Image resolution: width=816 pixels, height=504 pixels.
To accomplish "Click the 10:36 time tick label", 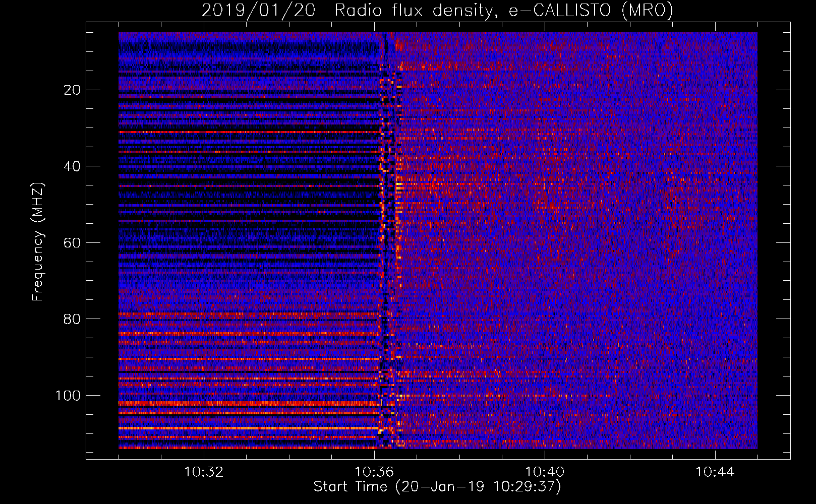I will coord(374,472).
